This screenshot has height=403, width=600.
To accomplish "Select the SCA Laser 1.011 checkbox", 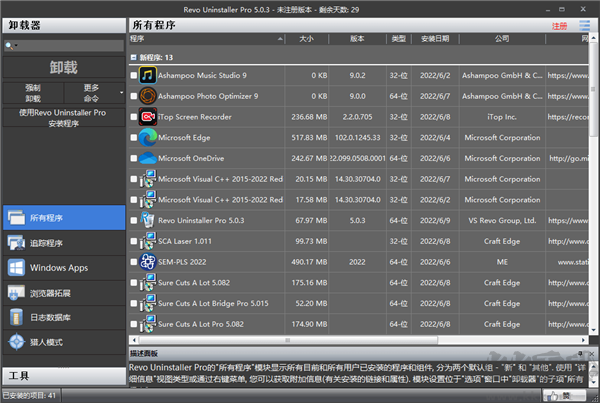I will coord(134,241).
